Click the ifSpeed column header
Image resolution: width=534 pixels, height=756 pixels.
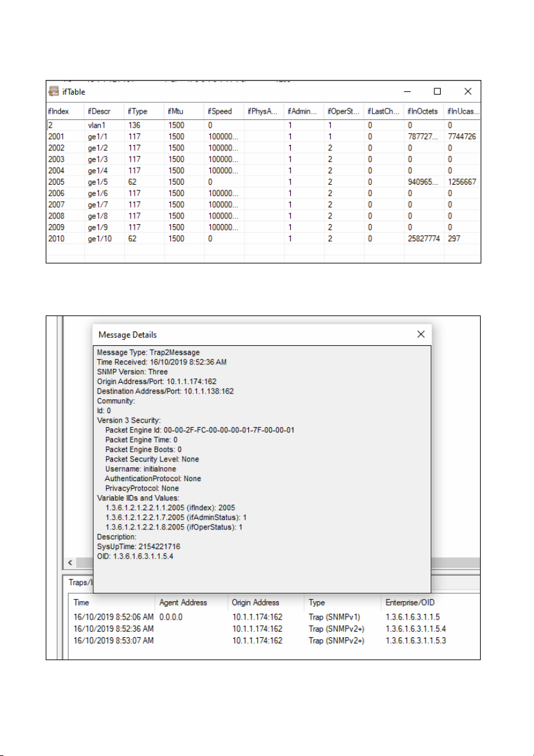pyautogui.click(x=224, y=111)
